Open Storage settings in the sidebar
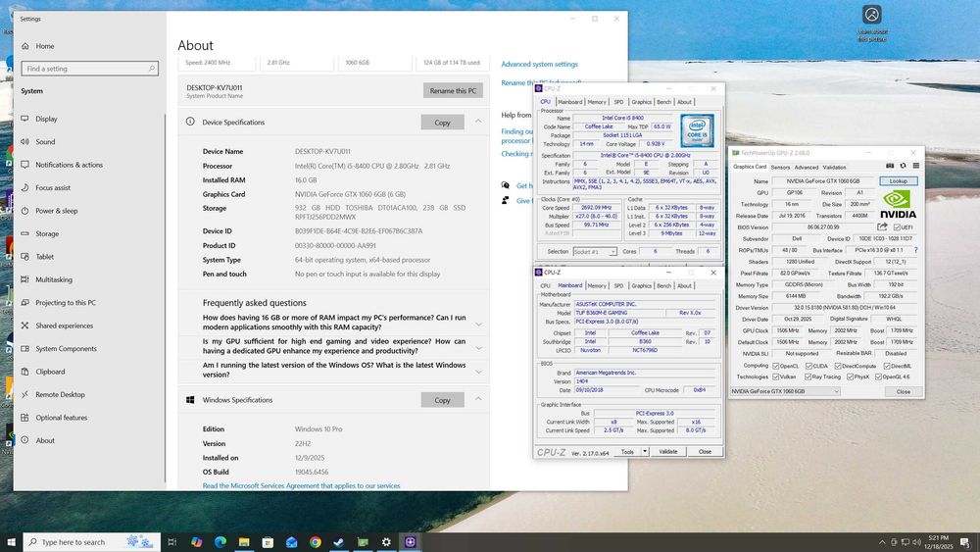This screenshot has width=980, height=552. (47, 233)
